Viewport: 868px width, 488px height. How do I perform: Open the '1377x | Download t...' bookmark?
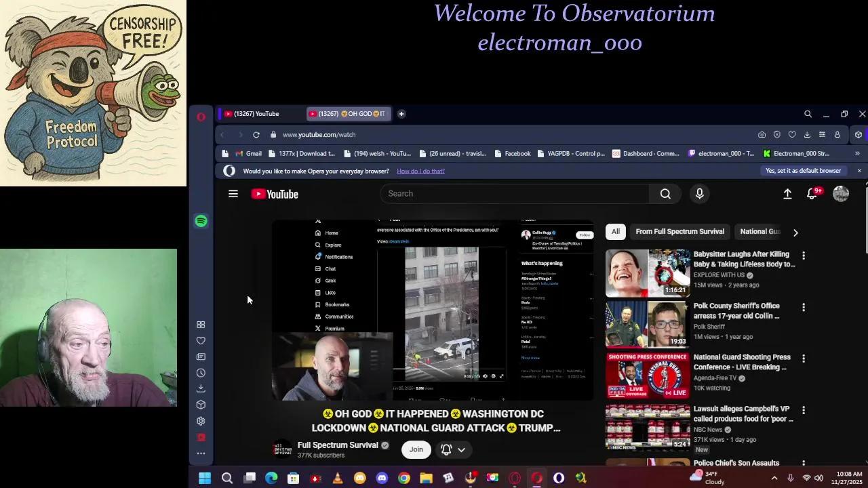pos(300,153)
